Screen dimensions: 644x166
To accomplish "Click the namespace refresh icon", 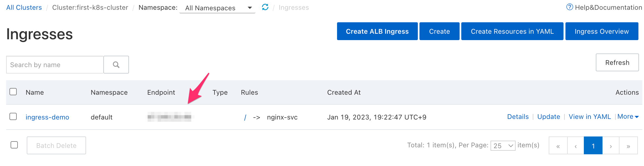I will (x=265, y=7).
